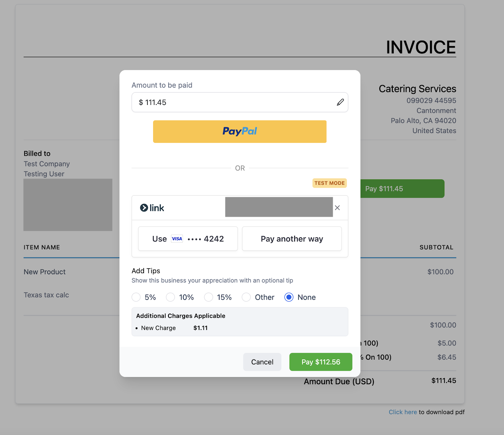Cancel the payment dialog
504x435 pixels.
click(262, 362)
